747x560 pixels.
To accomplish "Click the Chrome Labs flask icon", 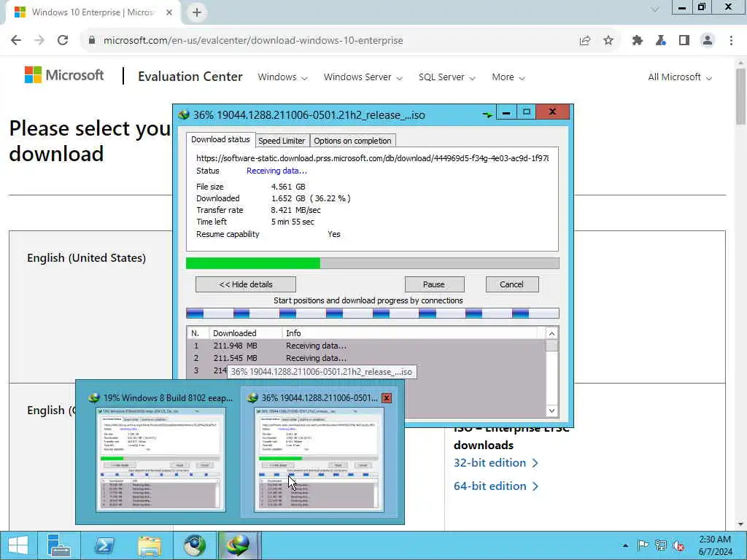I will [x=661, y=41].
